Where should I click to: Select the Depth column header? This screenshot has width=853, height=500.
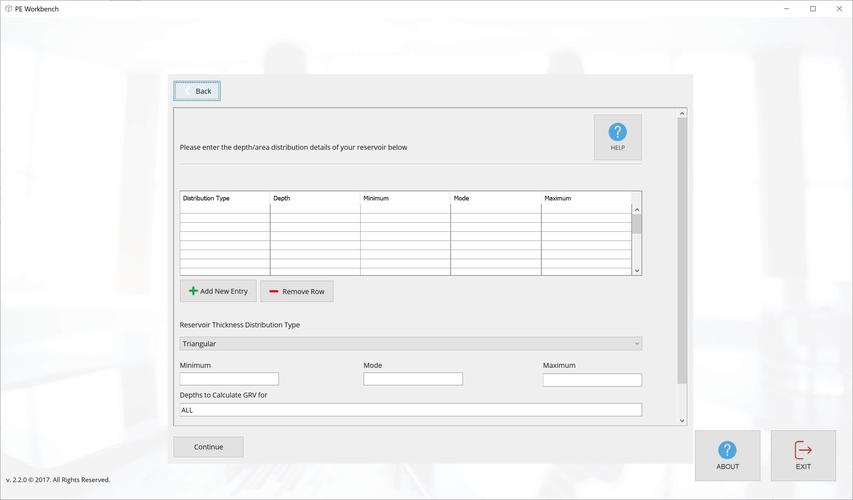coord(315,198)
